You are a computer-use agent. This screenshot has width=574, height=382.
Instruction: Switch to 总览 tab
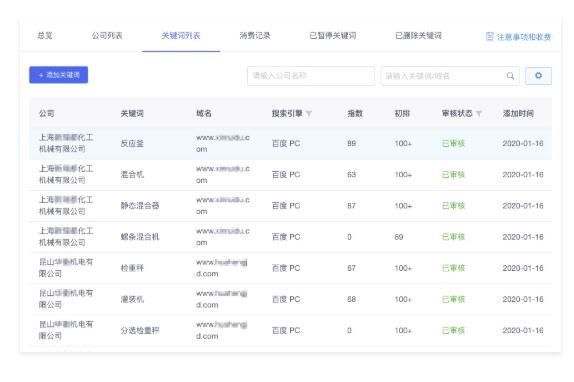coord(45,35)
